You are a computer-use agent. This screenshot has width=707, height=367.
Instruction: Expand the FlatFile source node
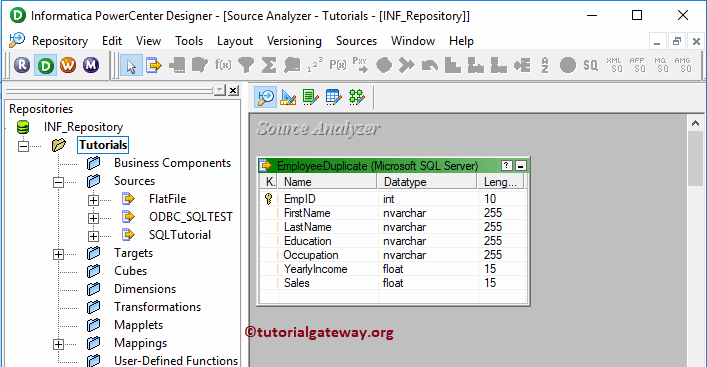coord(93,200)
